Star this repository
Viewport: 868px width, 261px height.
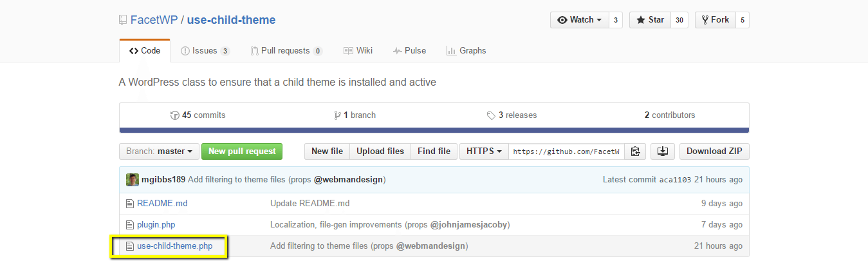click(x=650, y=20)
